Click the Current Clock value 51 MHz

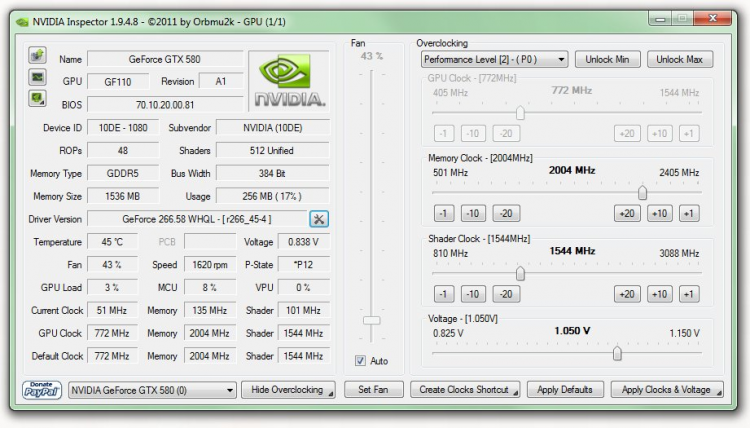pyautogui.click(x=112, y=310)
